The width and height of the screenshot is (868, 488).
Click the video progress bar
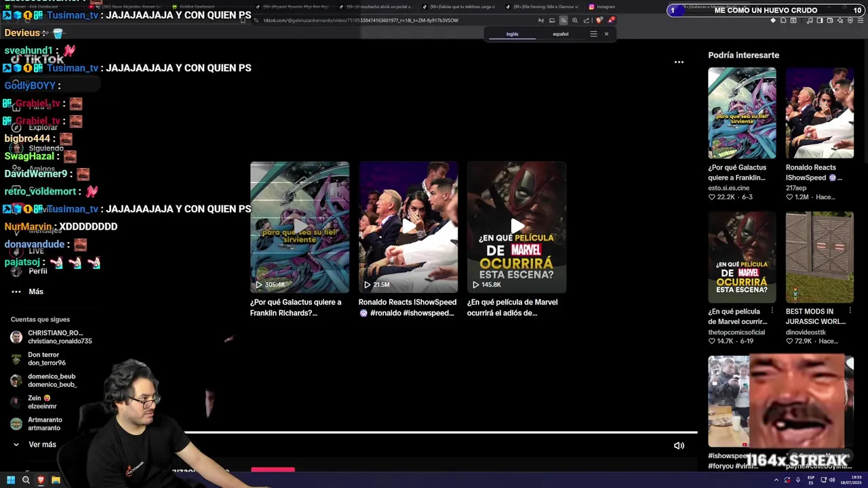[441, 432]
